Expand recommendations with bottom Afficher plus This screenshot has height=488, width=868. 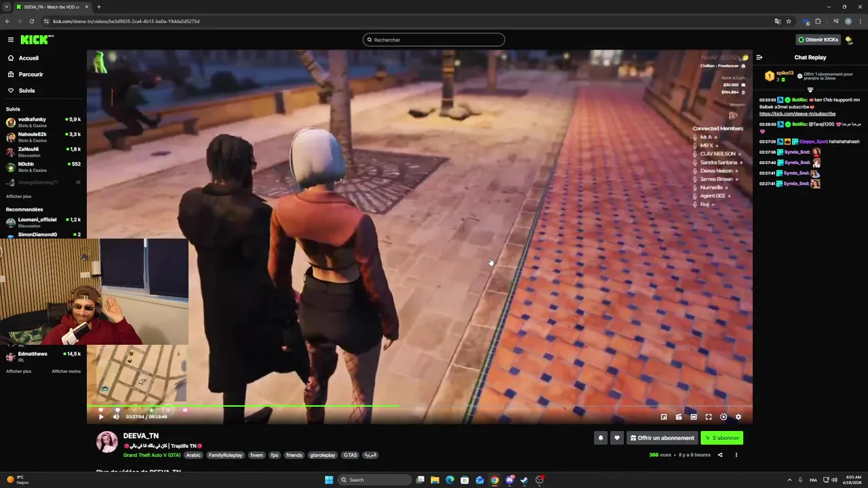pos(18,371)
